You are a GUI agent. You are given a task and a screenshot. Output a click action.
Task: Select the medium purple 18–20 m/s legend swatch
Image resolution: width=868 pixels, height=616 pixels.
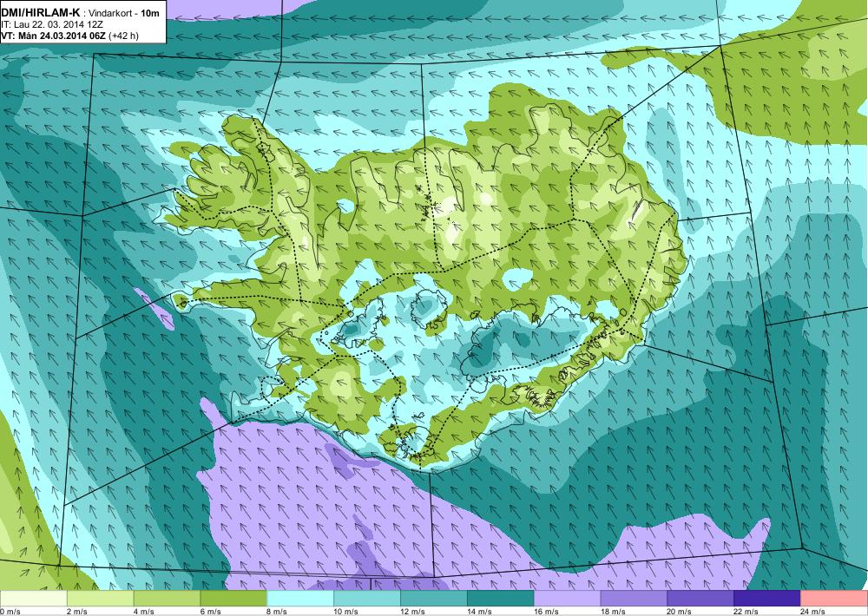tap(634, 599)
